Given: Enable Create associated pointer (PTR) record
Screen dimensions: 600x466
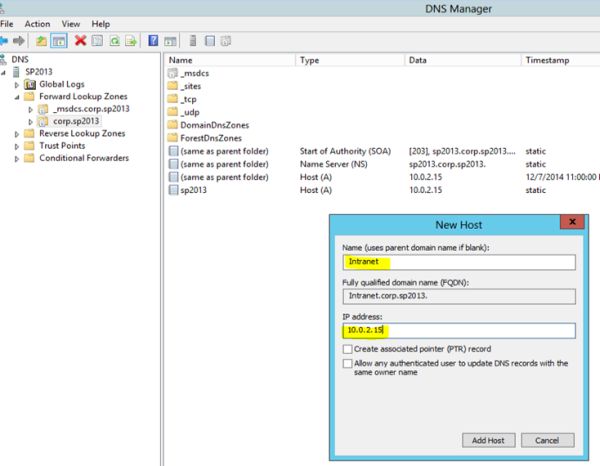Looking at the screenshot, I should [x=347, y=349].
